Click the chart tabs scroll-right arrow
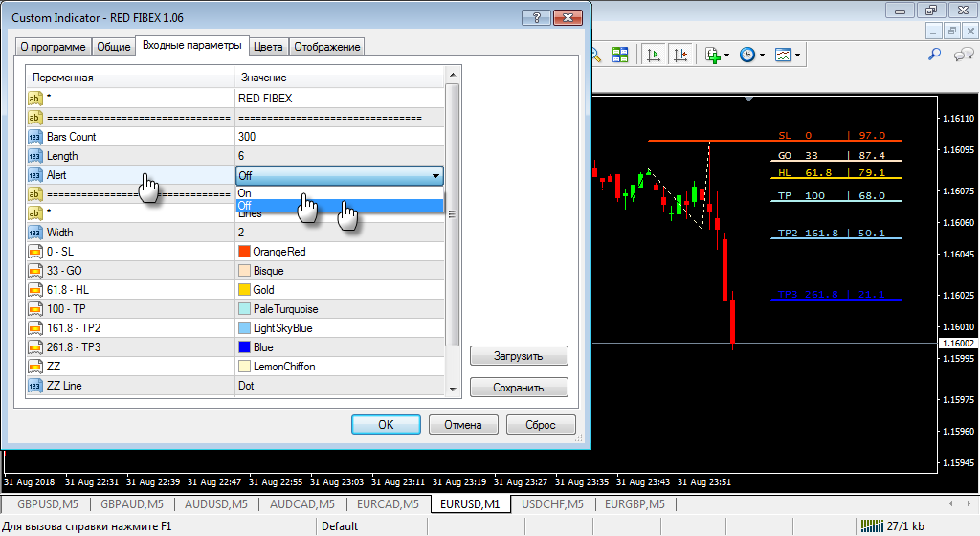Screen dimensions: 980x536 pos(970,503)
